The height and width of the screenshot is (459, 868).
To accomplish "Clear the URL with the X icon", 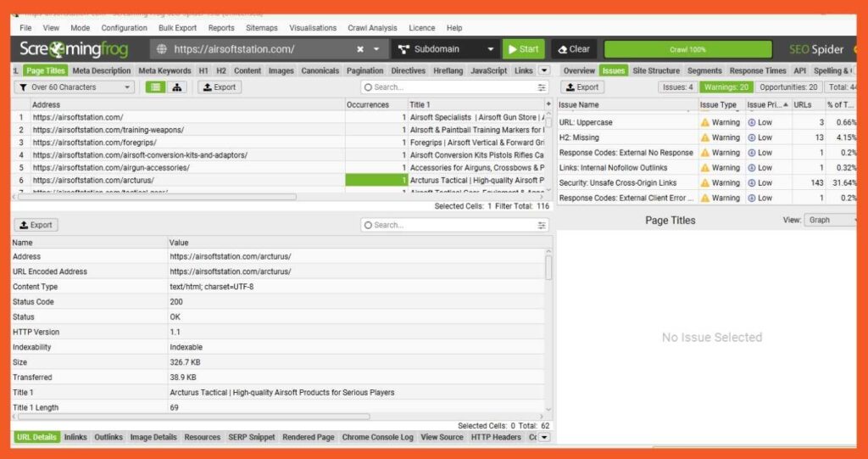I will (x=359, y=49).
